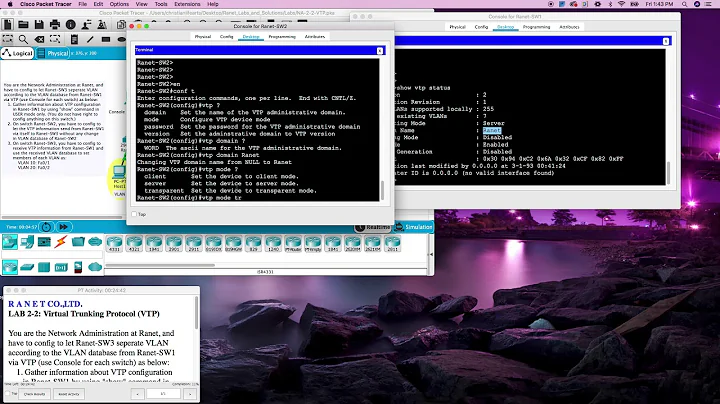Choose the WAN Emulation cloud subcategory icon
Image resolution: width=720 pixels, height=404 pixels.
95,267
